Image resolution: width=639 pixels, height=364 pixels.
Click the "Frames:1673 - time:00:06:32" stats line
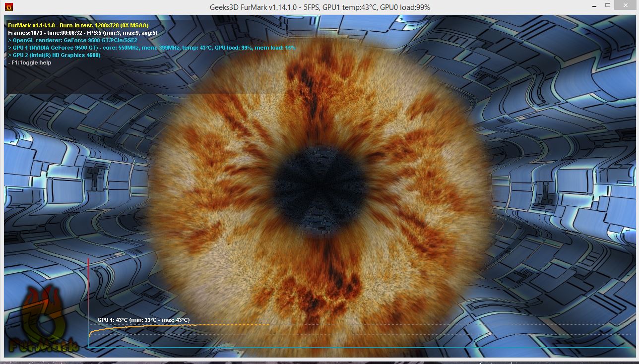coord(83,33)
